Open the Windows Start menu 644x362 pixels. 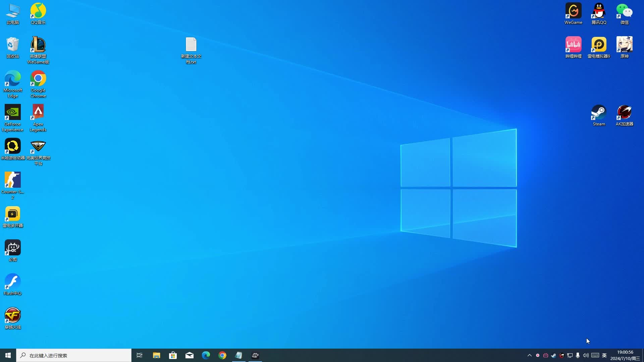point(8,355)
